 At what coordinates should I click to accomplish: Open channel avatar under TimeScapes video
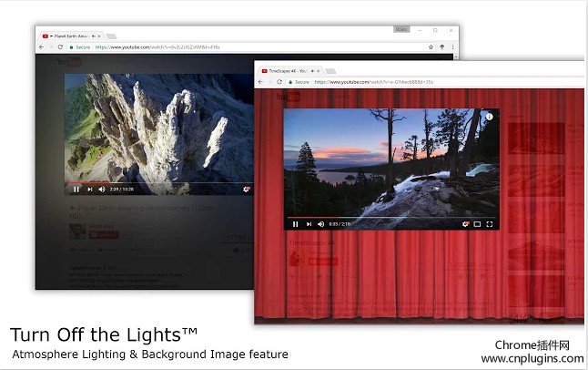point(297,258)
